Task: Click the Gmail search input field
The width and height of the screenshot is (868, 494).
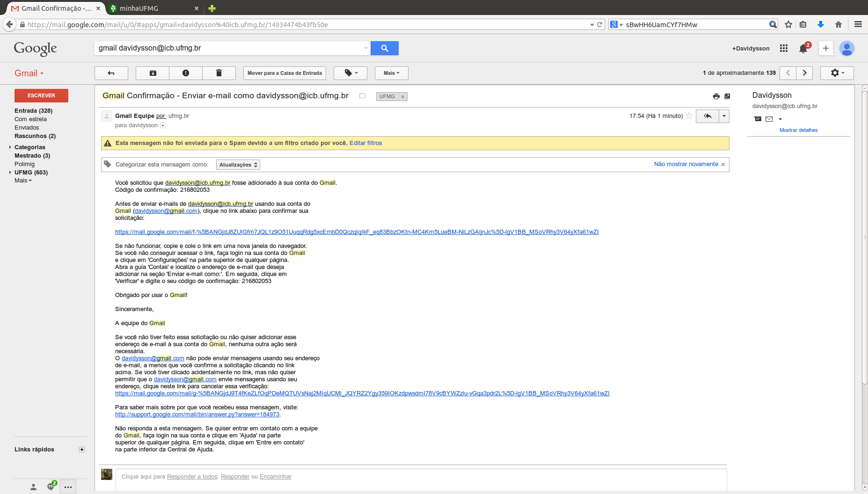Action: 229,48
